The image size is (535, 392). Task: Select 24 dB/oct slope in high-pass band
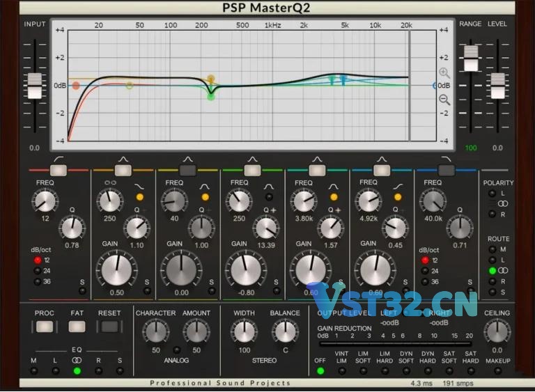pyautogui.click(x=38, y=271)
